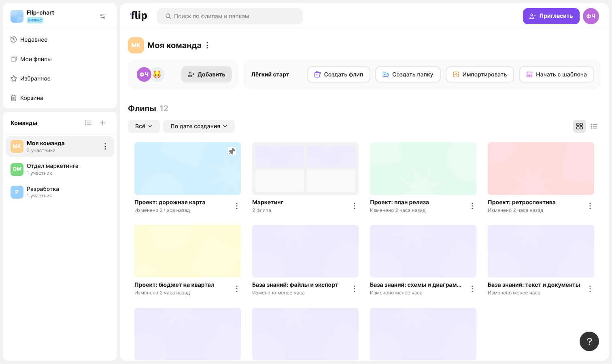
Task: Open options for Проект: бюджет на квартал
Action: (237, 289)
